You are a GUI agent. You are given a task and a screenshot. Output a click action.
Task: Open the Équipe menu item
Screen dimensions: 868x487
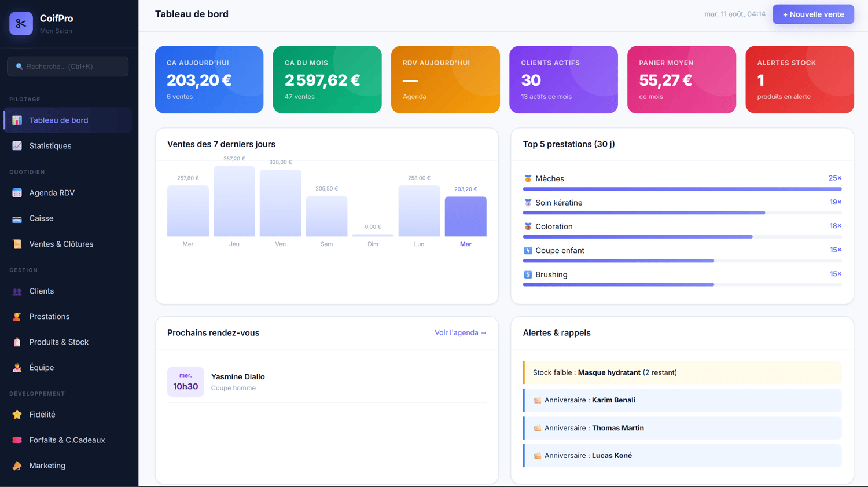(x=68, y=368)
